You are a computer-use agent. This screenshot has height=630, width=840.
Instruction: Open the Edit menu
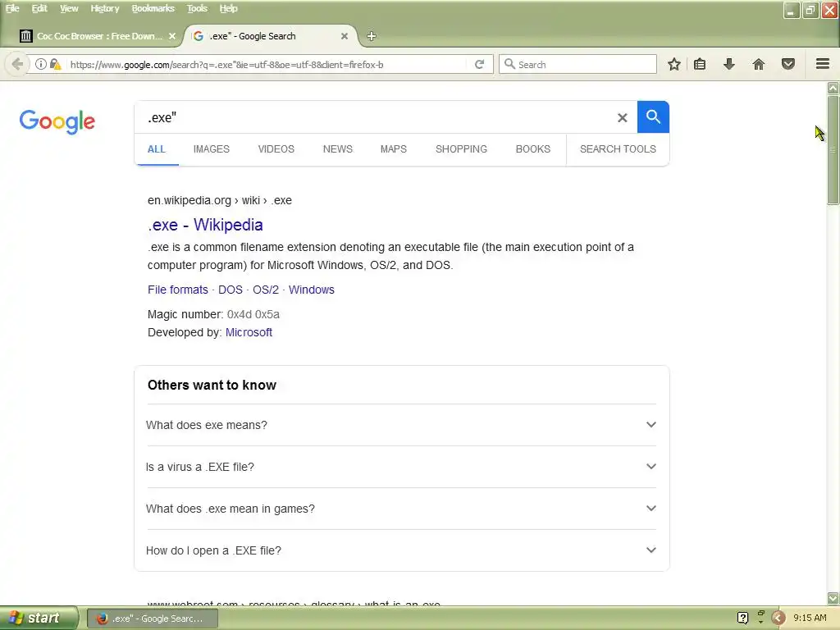39,8
